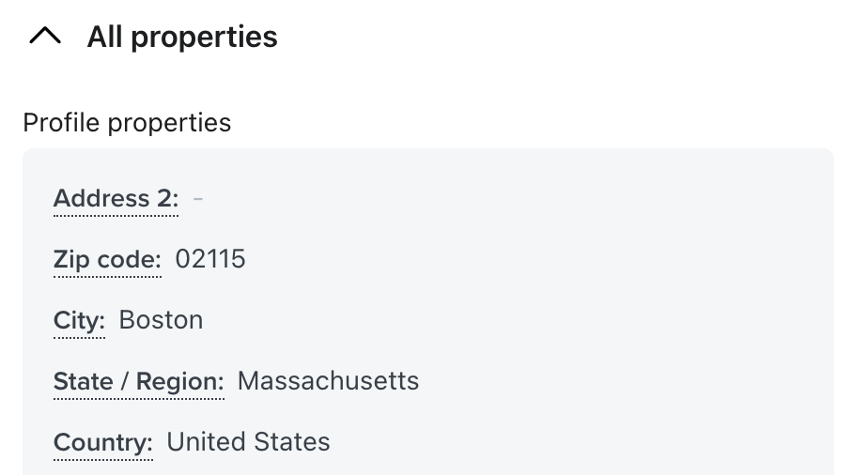Select the Country property label

(102, 441)
